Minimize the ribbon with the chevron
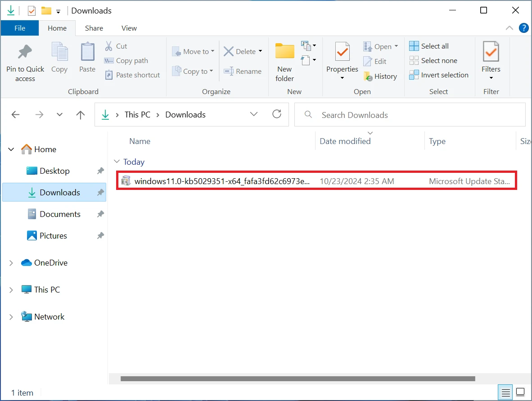 point(509,28)
